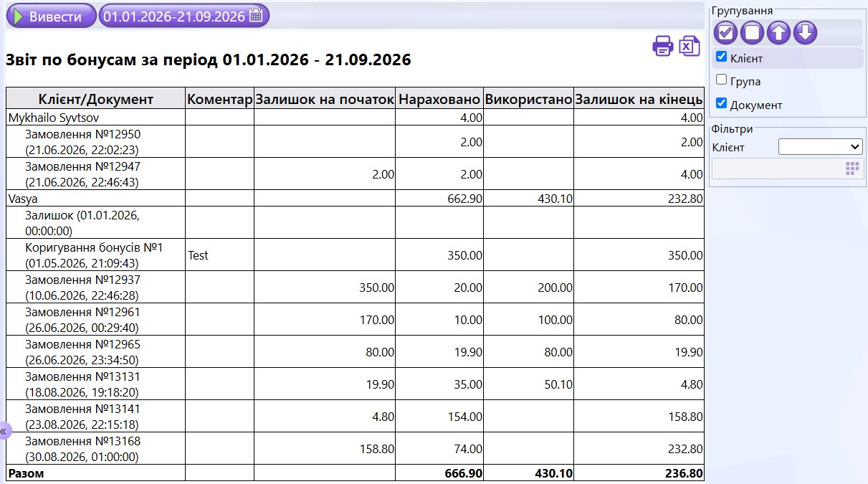The image size is (868, 484).
Task: Open the date range picker 01.01.2026-21.09.2026
Action: tap(183, 16)
